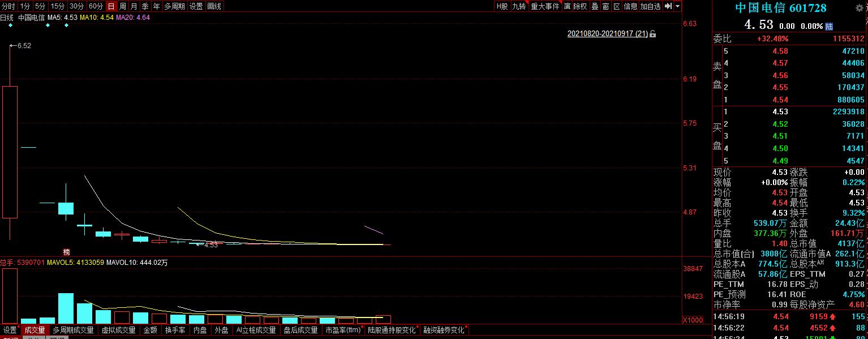Click the MA20: 4.64 indicator label
Screen dimensions: 868x339
(x=132, y=18)
